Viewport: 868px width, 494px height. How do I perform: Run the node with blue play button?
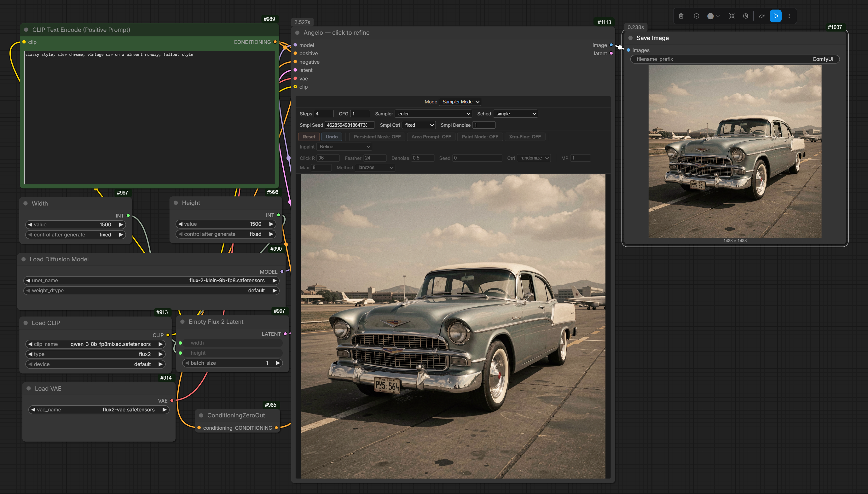(x=775, y=16)
